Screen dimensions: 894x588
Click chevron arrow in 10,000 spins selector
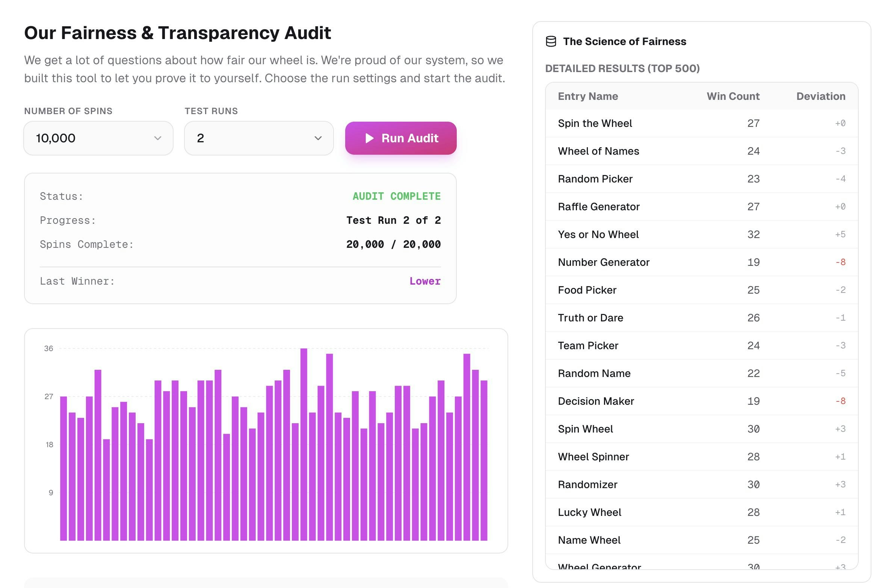point(158,138)
